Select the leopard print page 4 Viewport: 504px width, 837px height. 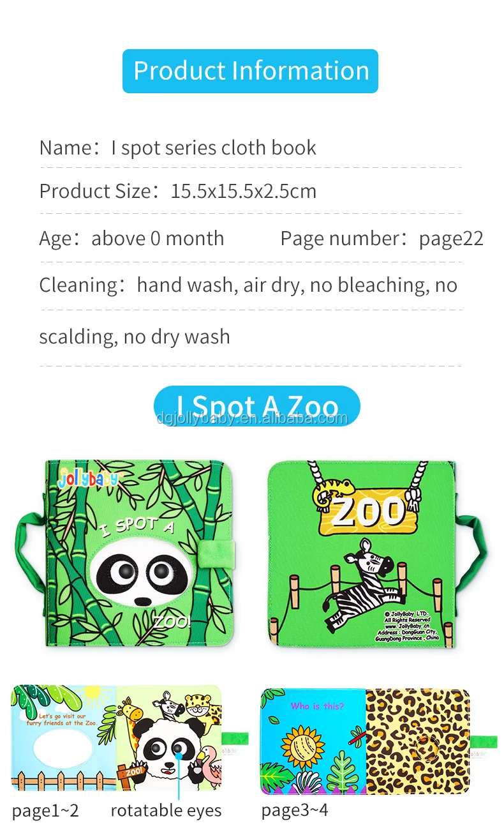coord(417,741)
